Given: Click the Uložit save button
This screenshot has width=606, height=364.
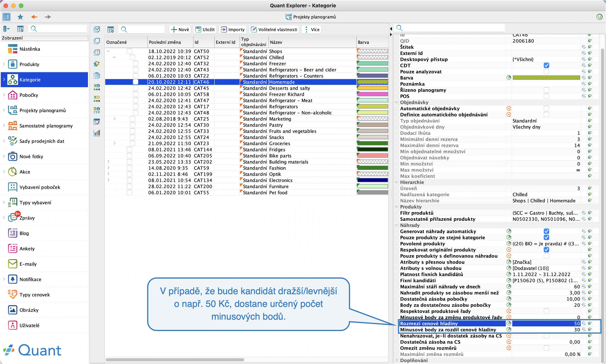Looking at the screenshot, I should 205,29.
